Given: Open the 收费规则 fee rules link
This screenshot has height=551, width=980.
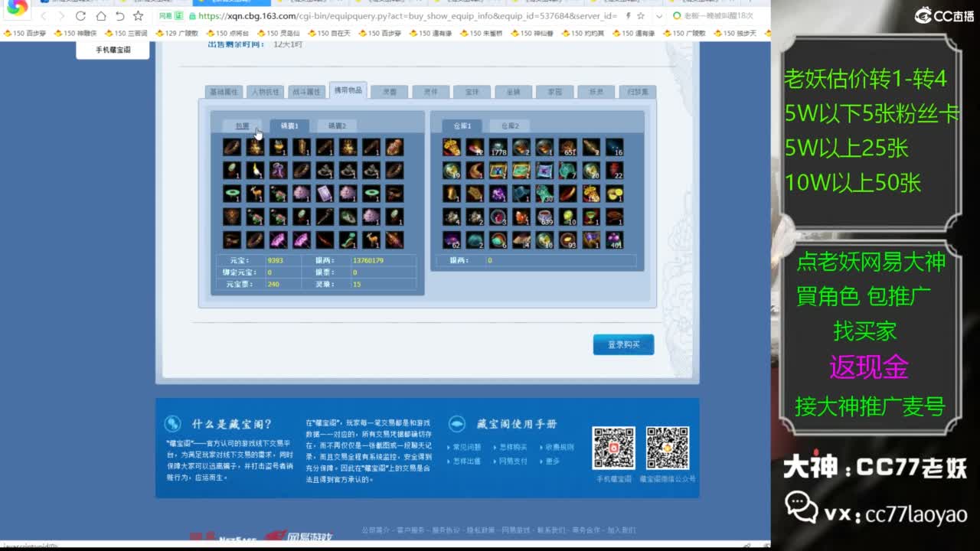Looking at the screenshot, I should coord(559,447).
